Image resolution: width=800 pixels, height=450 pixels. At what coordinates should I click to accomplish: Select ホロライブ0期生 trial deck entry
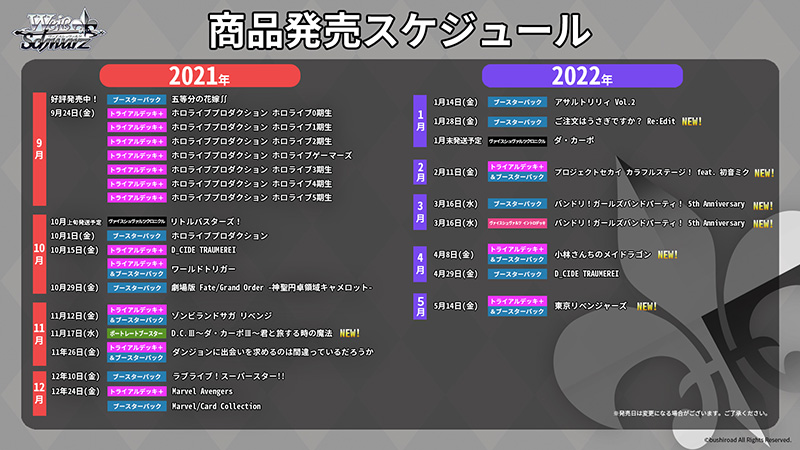tap(252, 113)
